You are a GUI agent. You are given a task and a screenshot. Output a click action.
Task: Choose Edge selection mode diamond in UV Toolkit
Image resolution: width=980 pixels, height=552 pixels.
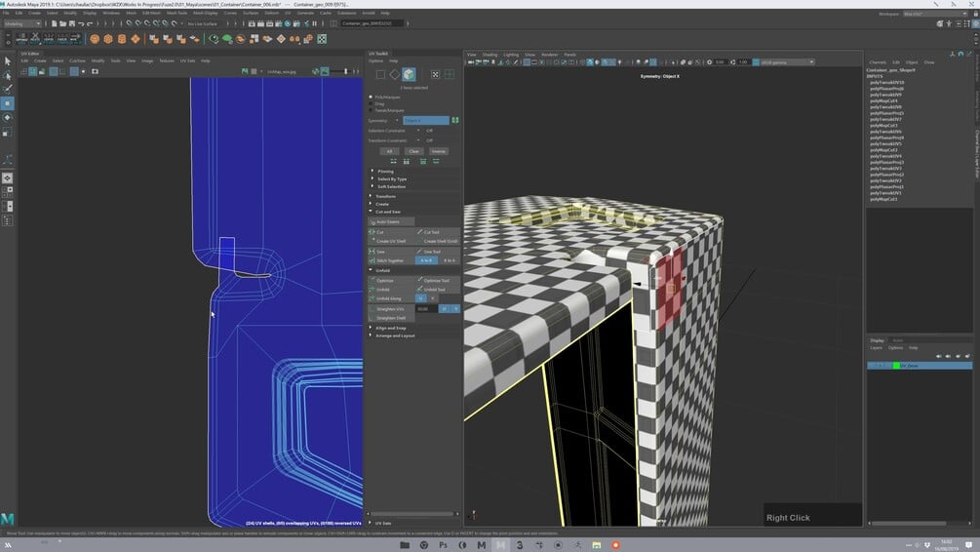[394, 74]
